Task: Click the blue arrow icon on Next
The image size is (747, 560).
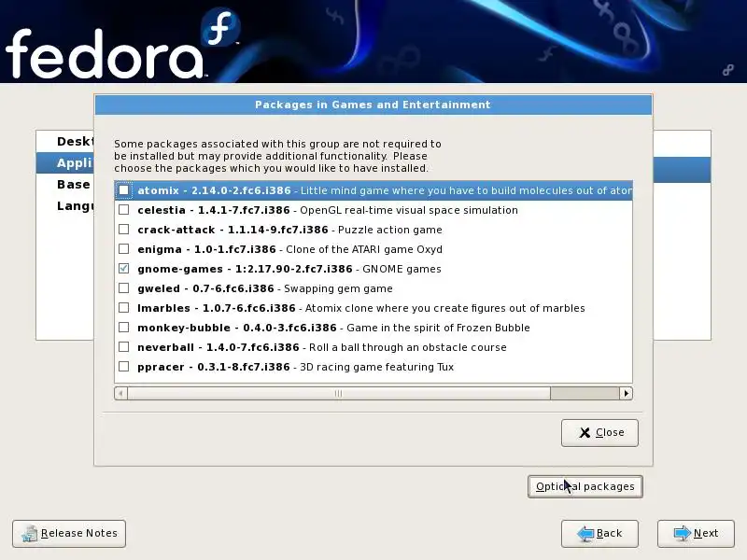Action: 683,533
